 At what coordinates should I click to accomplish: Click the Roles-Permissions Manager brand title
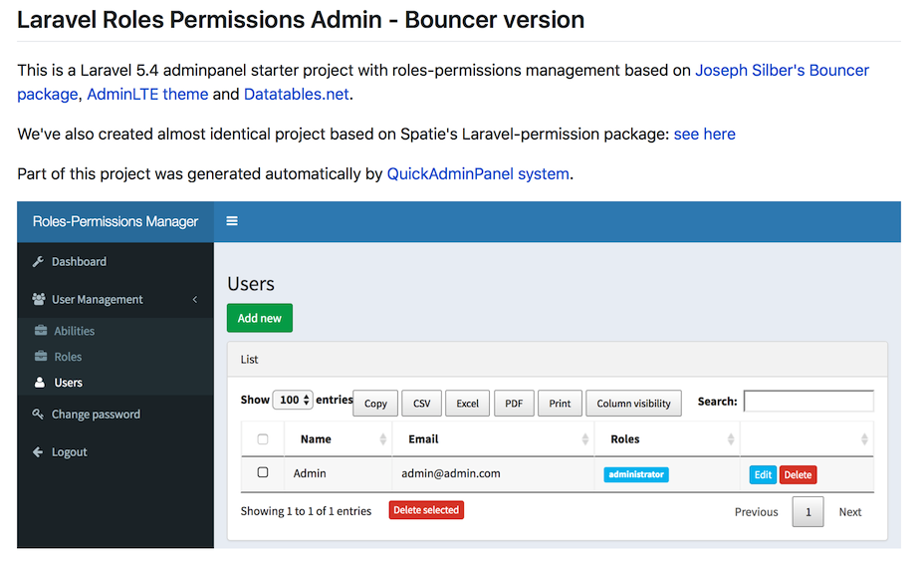(x=115, y=222)
